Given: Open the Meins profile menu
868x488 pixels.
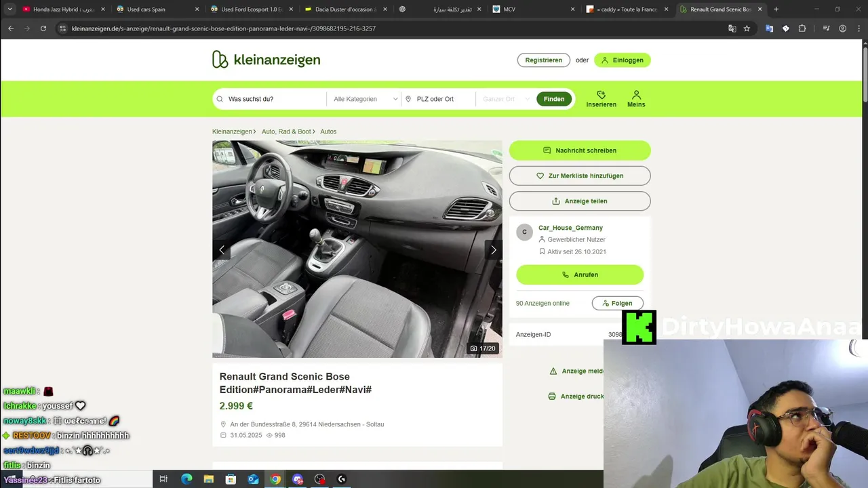Looking at the screenshot, I should (636, 99).
